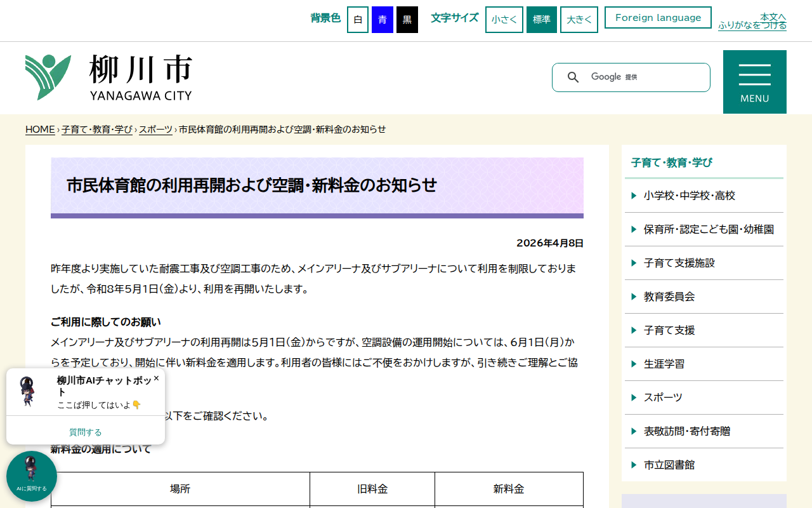Click the 背景色 label

[x=325, y=18]
